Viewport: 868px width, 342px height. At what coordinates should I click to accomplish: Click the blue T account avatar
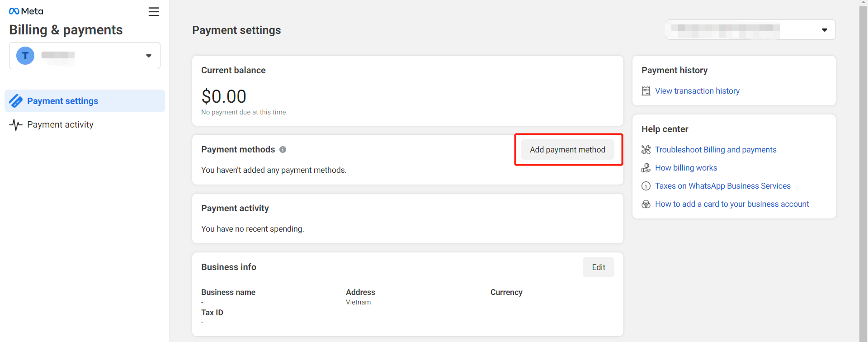pos(25,56)
